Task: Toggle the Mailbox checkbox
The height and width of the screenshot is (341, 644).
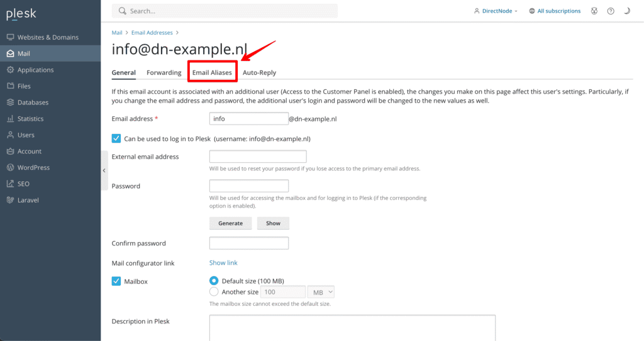Action: coord(116,281)
